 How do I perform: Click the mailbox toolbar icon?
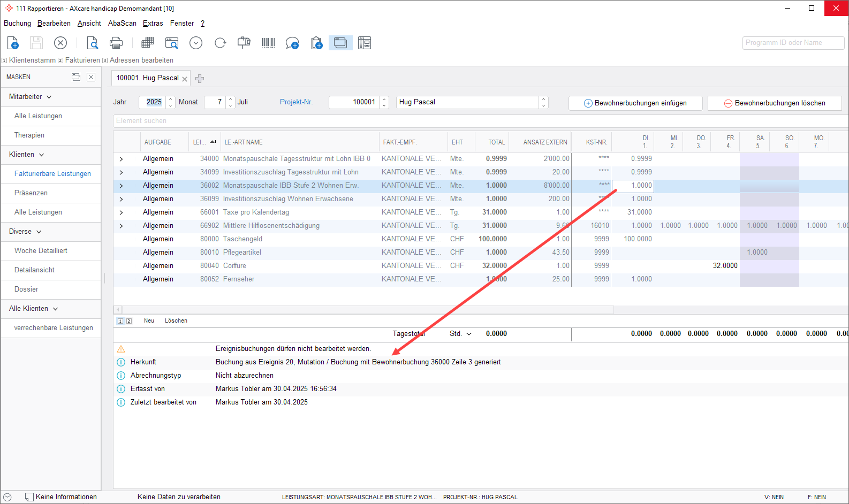tap(244, 43)
